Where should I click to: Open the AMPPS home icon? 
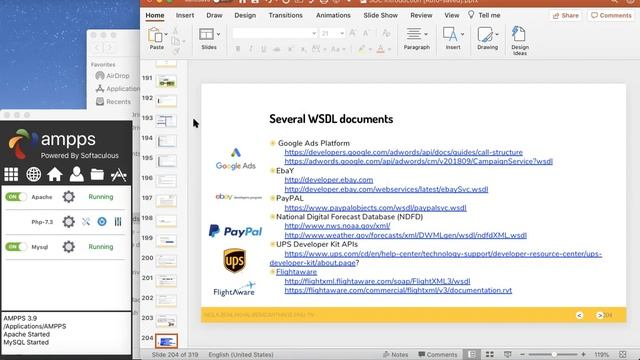[x=55, y=174]
